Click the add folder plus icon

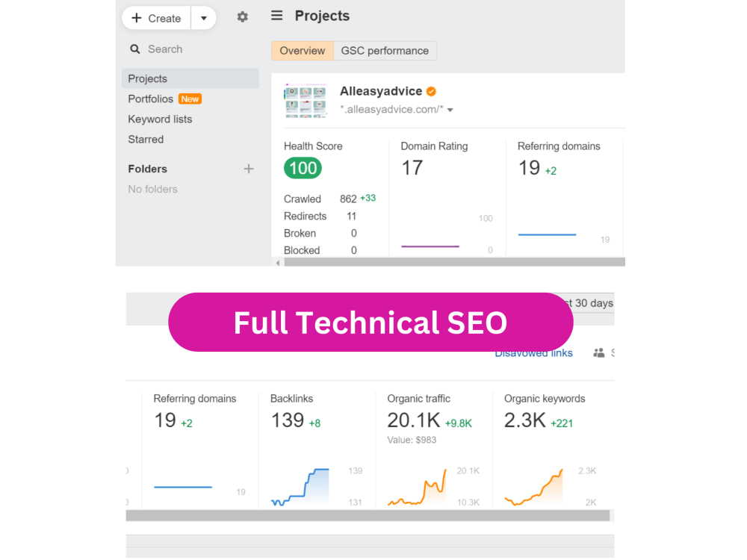point(249,169)
